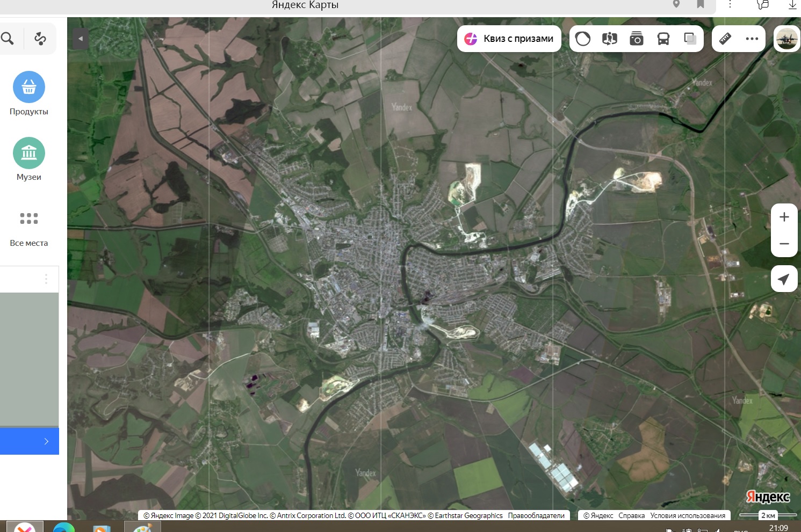Screen dimensions: 801x532
Task: Zoom out on the map
Action: (x=784, y=244)
